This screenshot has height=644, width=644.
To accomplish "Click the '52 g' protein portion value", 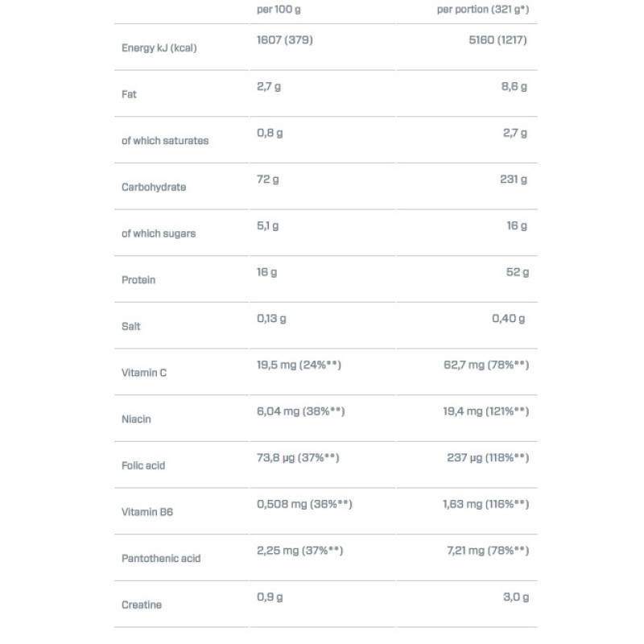I will point(517,273).
